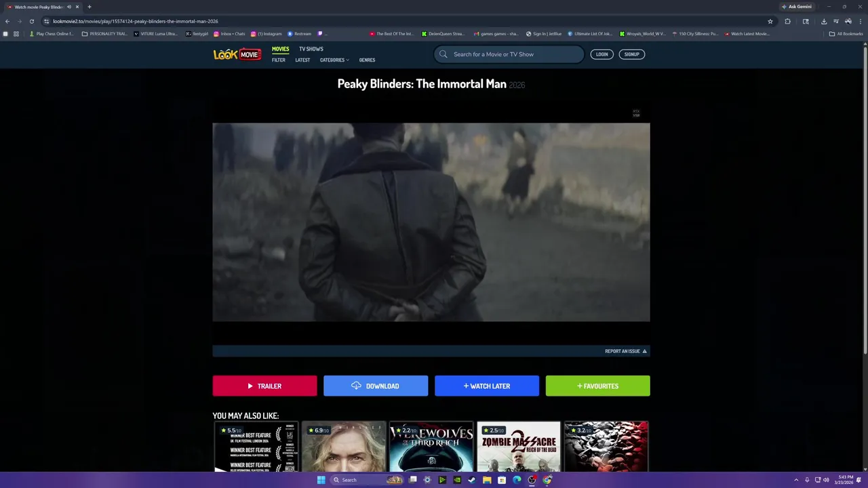The height and width of the screenshot is (488, 868).
Task: Open the Zombie Massacre 2 thumbnail
Action: [x=519, y=447]
